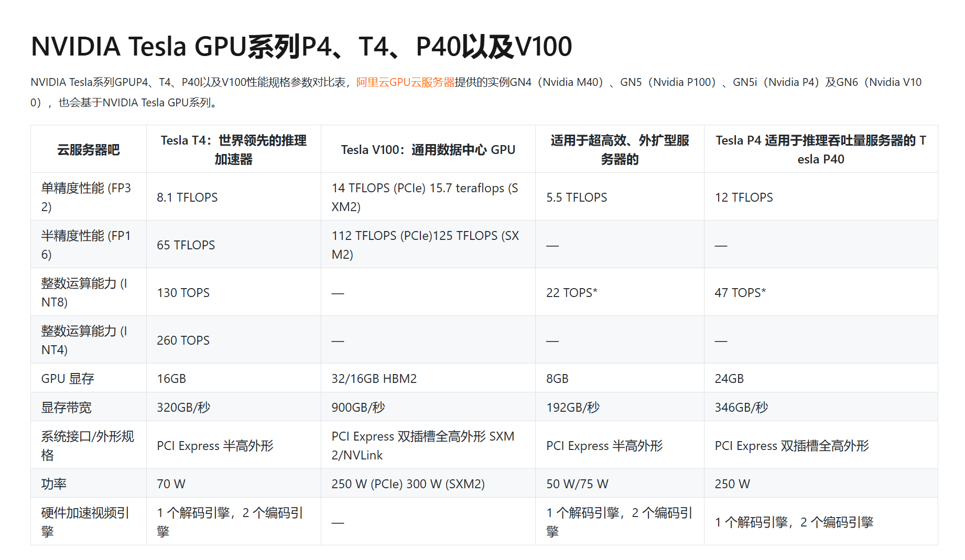
Task: Click the 65 TFLOPS cell
Action: click(234, 245)
